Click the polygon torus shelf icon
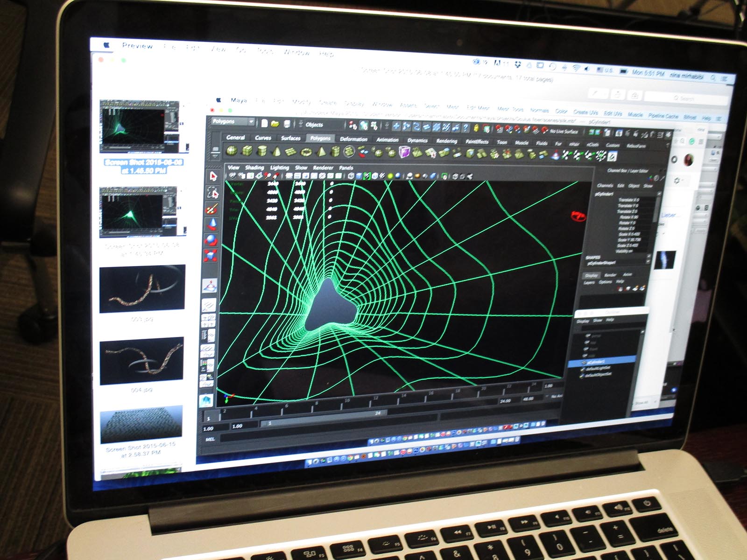Viewport: 747px width, 560px height. 306,152
